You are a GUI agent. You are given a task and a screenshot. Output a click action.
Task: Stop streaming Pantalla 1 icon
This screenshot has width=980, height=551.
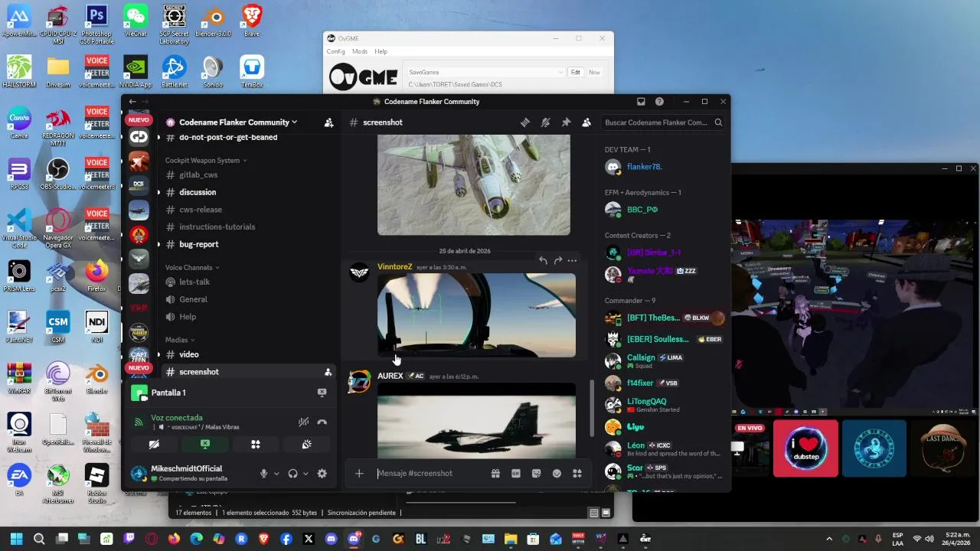coord(322,393)
